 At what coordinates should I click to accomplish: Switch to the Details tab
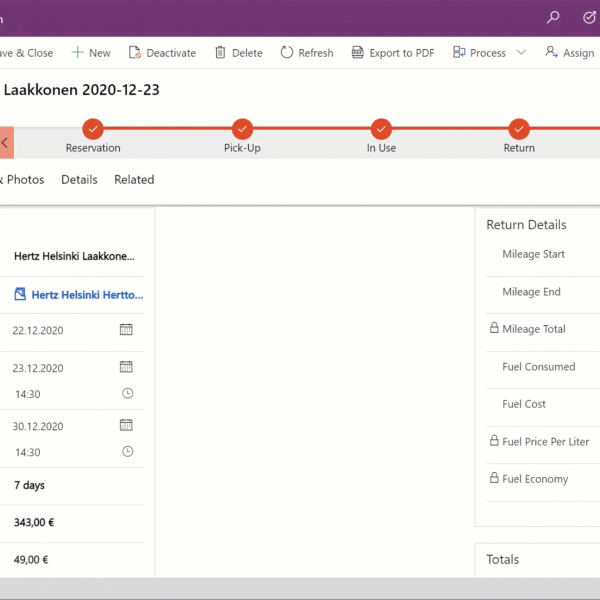pyautogui.click(x=79, y=180)
